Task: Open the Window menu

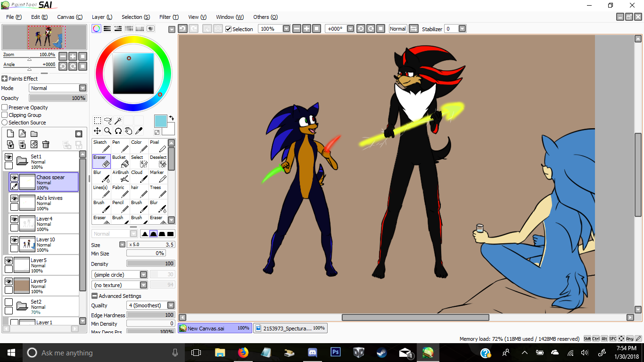Action: point(230,17)
